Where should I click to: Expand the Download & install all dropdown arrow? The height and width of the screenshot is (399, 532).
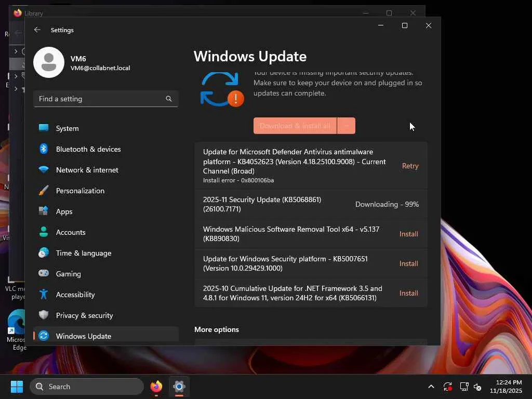click(x=346, y=126)
